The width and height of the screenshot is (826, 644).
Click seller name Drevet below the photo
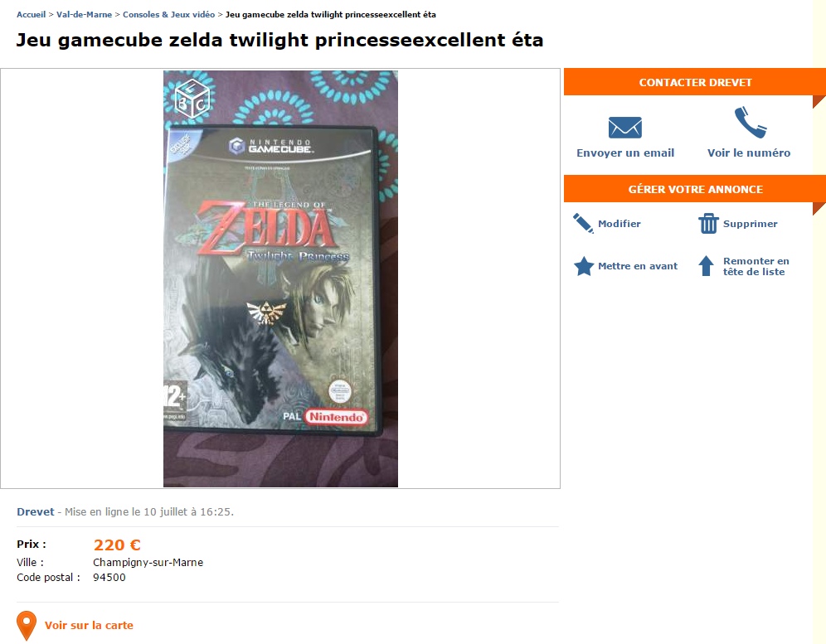pyautogui.click(x=36, y=512)
